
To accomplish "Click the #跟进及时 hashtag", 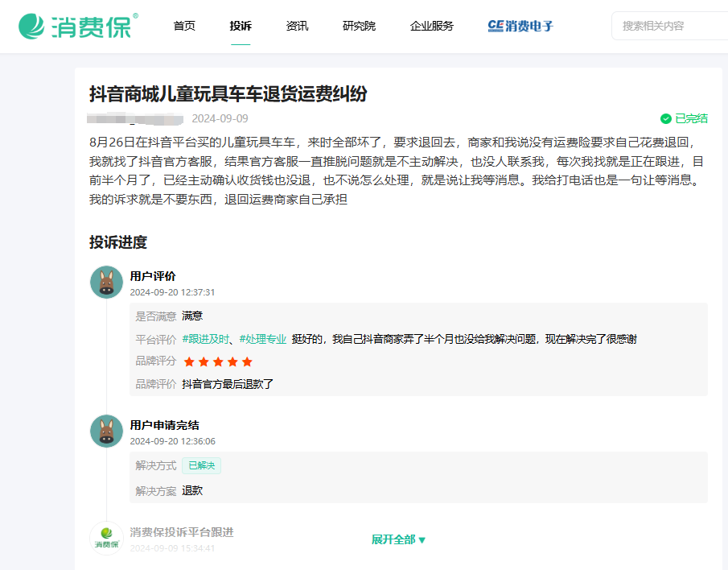I will pyautogui.click(x=206, y=339).
